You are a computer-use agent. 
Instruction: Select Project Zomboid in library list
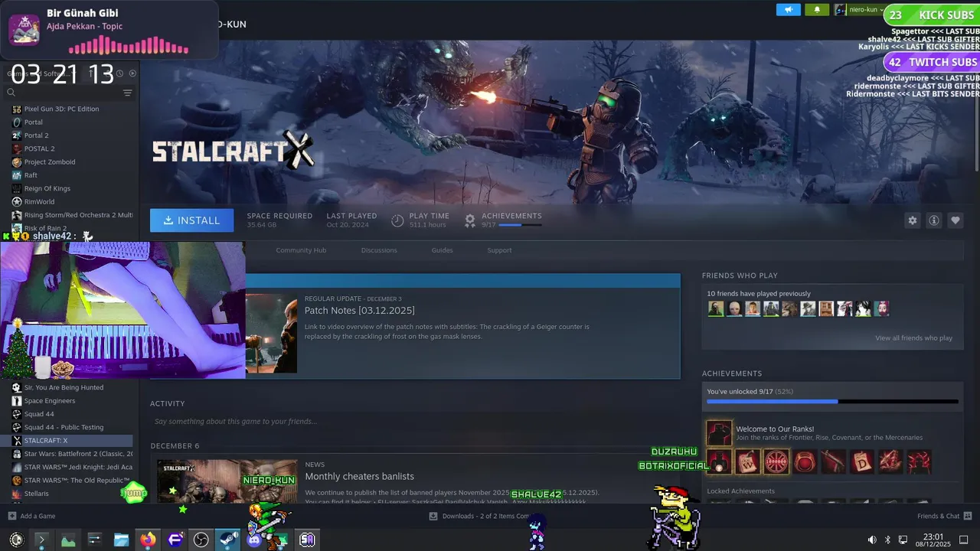(50, 162)
